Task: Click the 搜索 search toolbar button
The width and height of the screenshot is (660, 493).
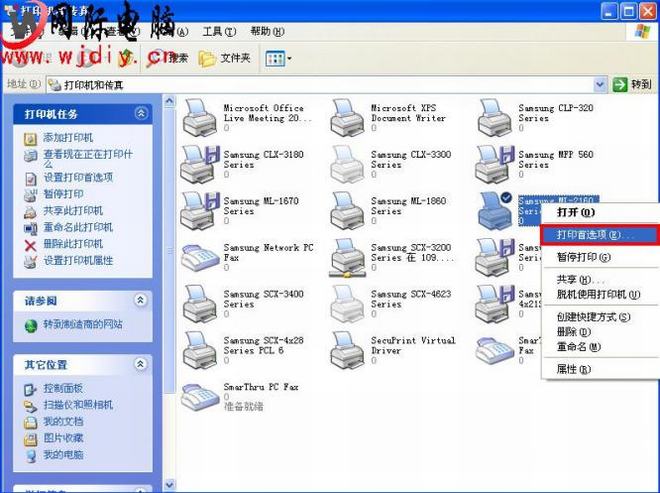Action: 170,58
